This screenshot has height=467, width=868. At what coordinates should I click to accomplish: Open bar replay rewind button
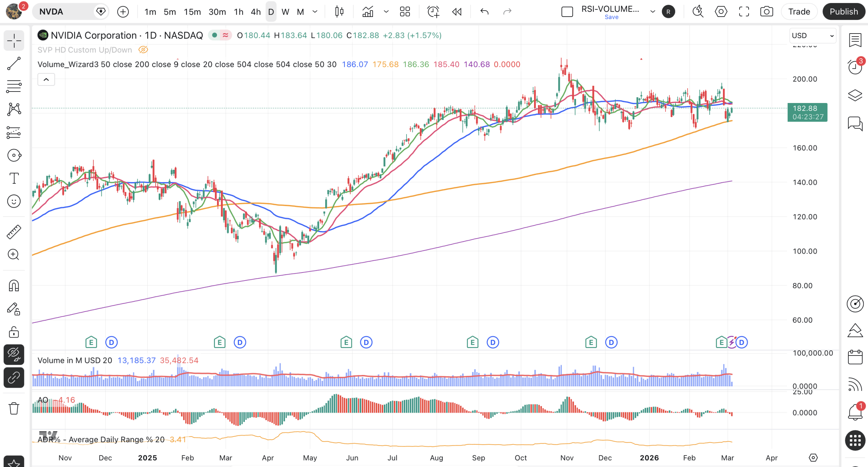click(457, 12)
